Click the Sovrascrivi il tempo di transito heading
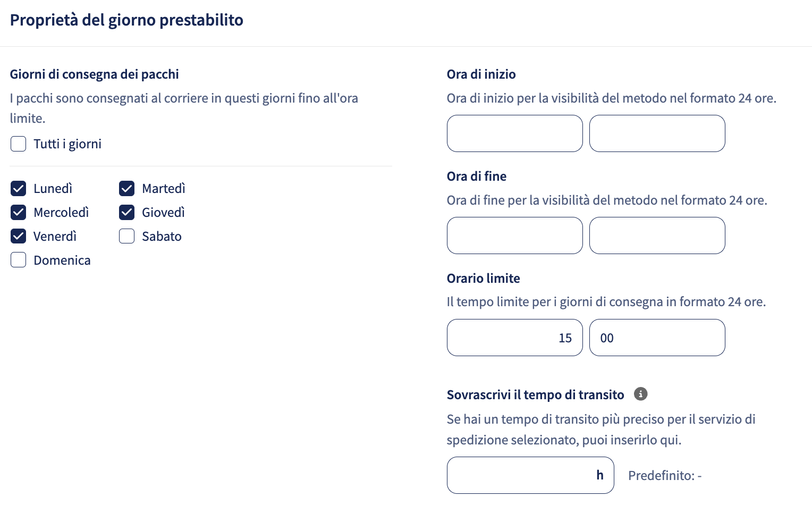Image resolution: width=812 pixels, height=505 pixels. pyautogui.click(x=535, y=395)
